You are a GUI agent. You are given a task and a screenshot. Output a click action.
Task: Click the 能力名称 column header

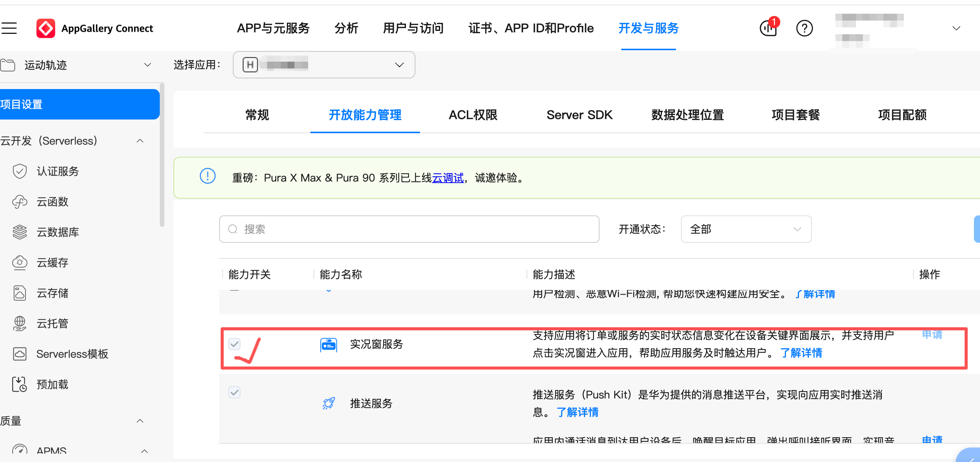pos(341,274)
